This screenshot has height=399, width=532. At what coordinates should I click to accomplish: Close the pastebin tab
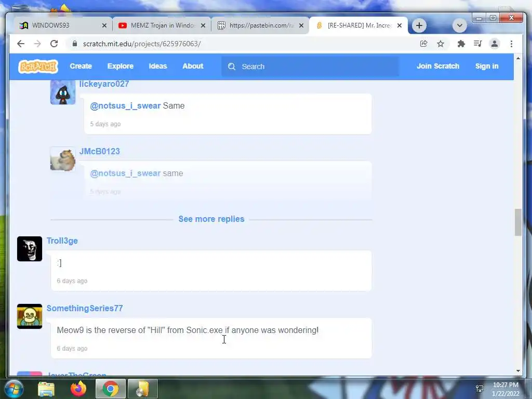click(x=301, y=25)
